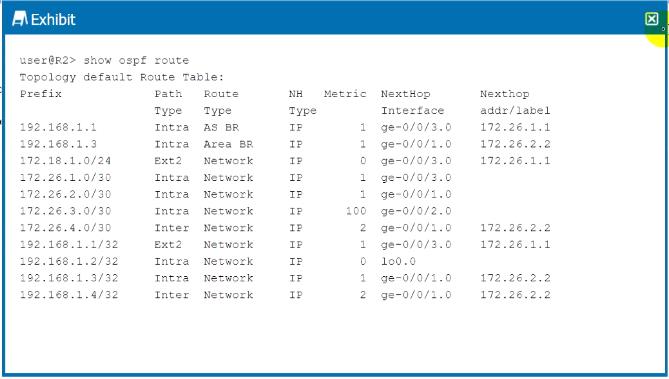Viewport: 669px width, 379px height.
Task: Click the Prefix column header
Action: click(41, 94)
